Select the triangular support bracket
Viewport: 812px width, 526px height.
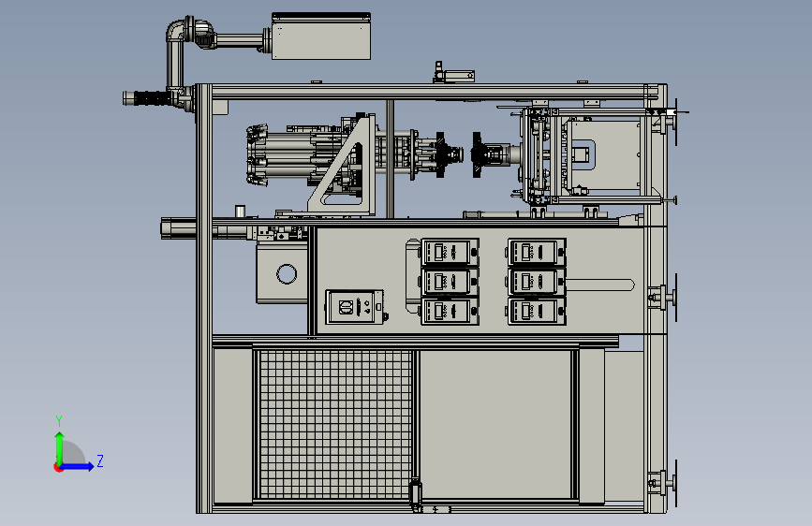[x=342, y=165]
